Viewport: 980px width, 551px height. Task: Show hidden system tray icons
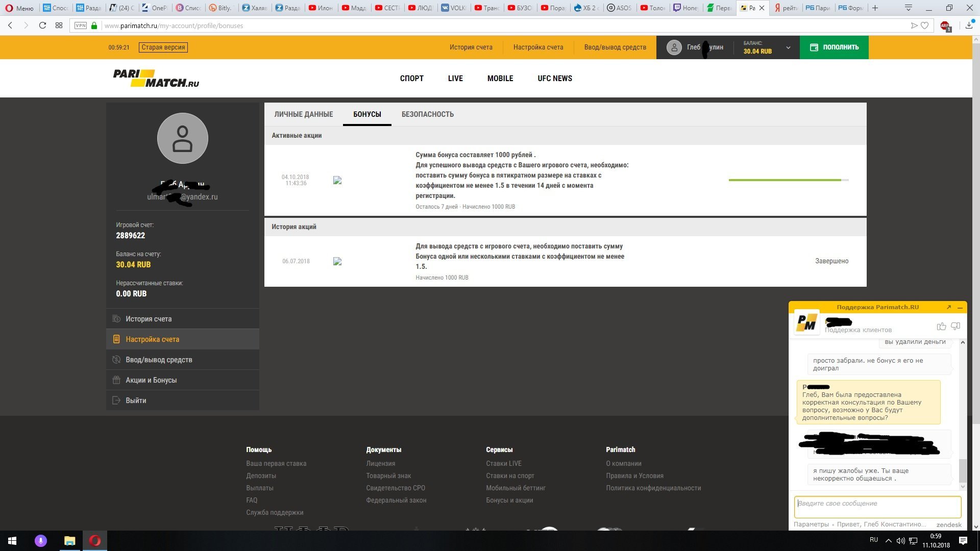pyautogui.click(x=888, y=541)
